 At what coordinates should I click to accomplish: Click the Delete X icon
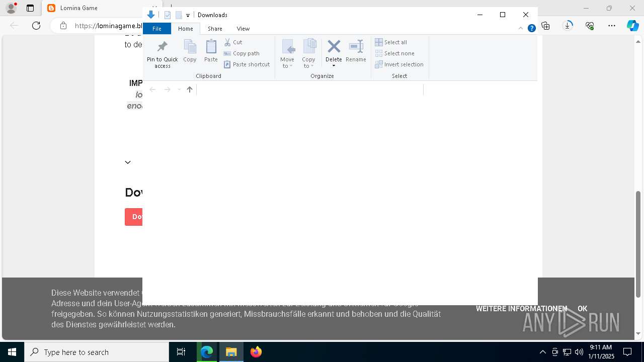pyautogui.click(x=334, y=47)
